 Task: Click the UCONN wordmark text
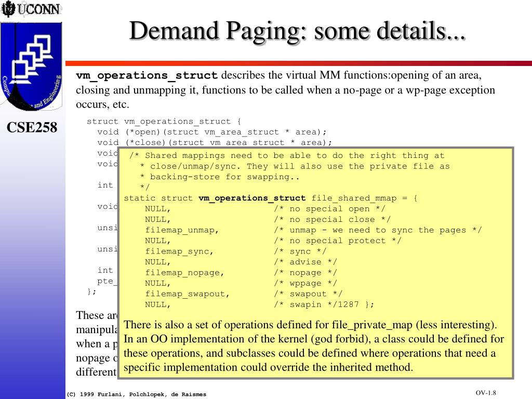[x=38, y=9]
